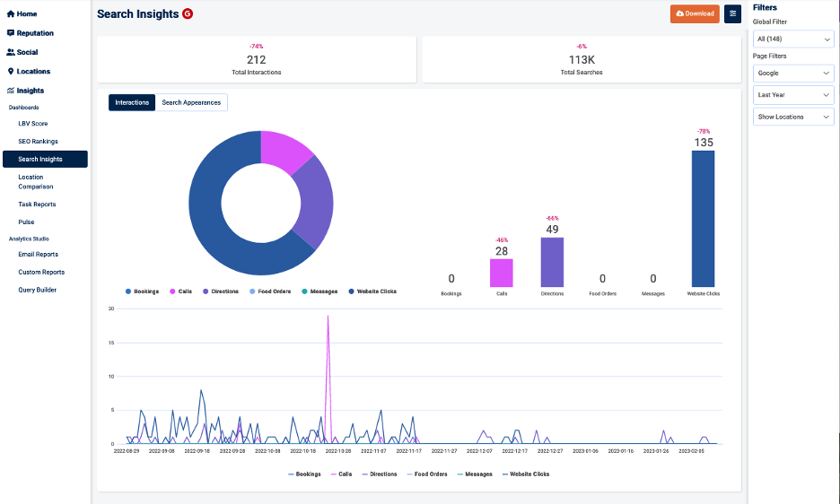The image size is (840, 504).
Task: Open the All (148) global filter dropdown
Action: [x=793, y=39]
